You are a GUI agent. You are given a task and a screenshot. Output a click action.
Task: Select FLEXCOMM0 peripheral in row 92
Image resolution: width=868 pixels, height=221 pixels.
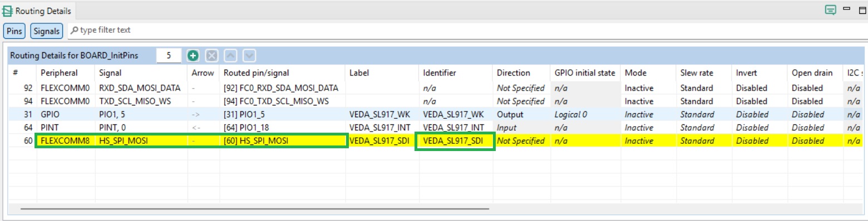coord(65,88)
